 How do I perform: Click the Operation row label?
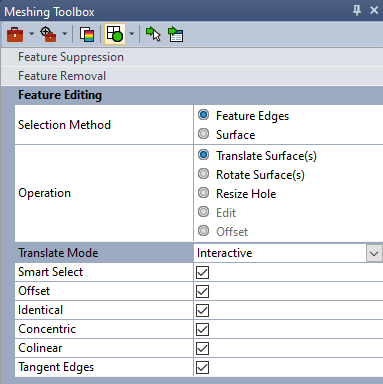coord(44,193)
